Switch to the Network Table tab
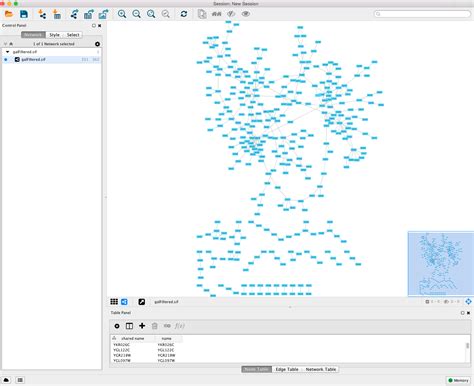The image size is (474, 386). click(320, 369)
